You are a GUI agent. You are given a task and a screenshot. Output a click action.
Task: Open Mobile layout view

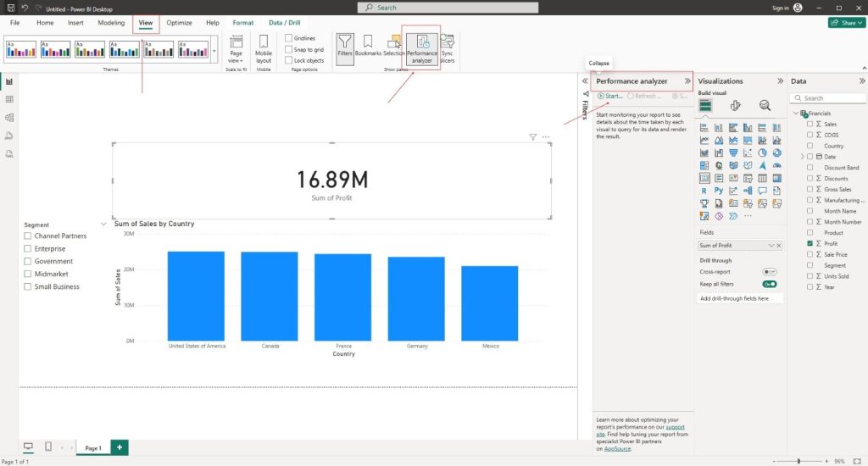[x=264, y=48]
